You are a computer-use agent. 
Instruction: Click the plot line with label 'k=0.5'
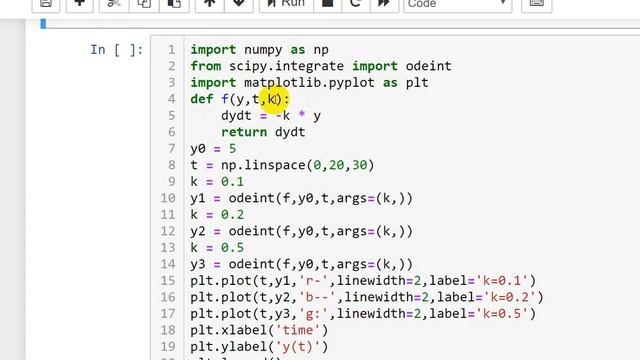[x=363, y=313]
